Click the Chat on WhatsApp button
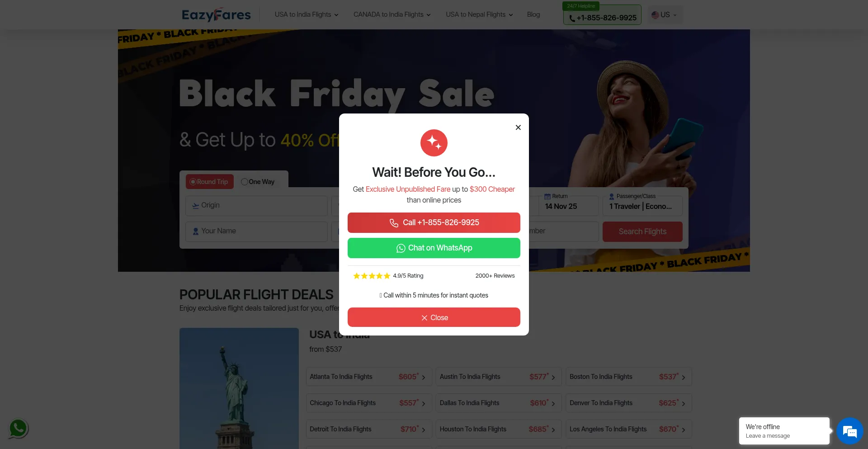868x449 pixels. pyautogui.click(x=434, y=248)
